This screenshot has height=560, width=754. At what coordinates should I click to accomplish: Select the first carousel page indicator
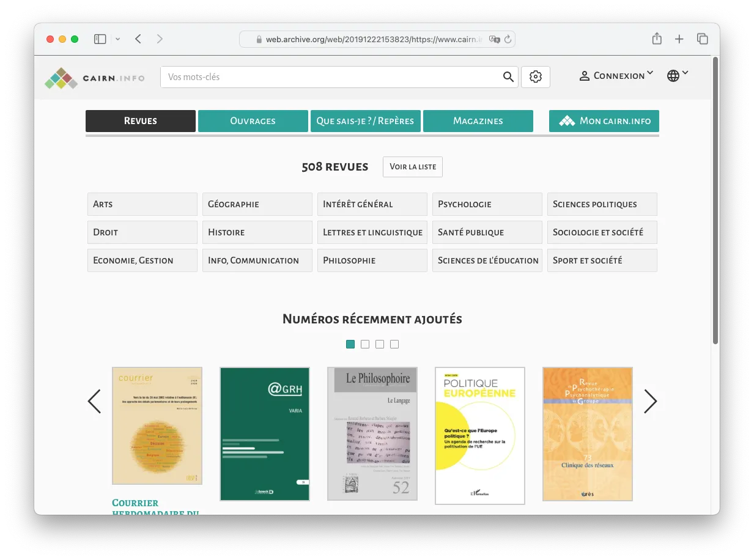click(x=350, y=344)
